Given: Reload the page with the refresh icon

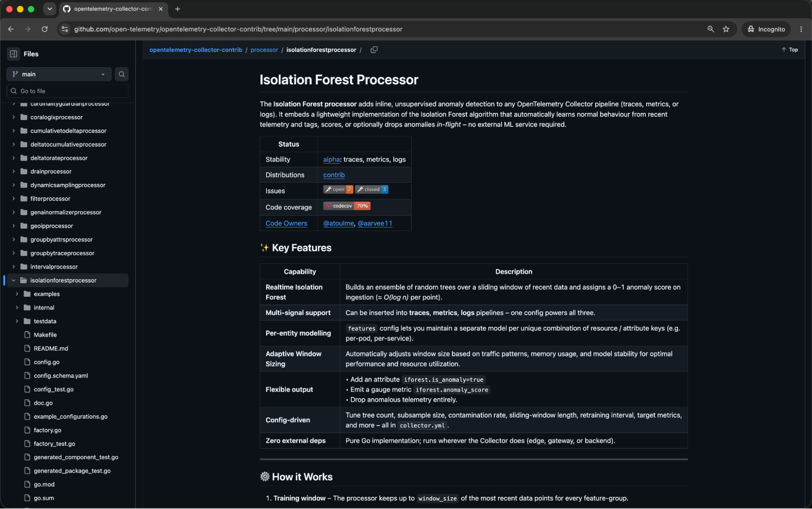Looking at the screenshot, I should 45,29.
